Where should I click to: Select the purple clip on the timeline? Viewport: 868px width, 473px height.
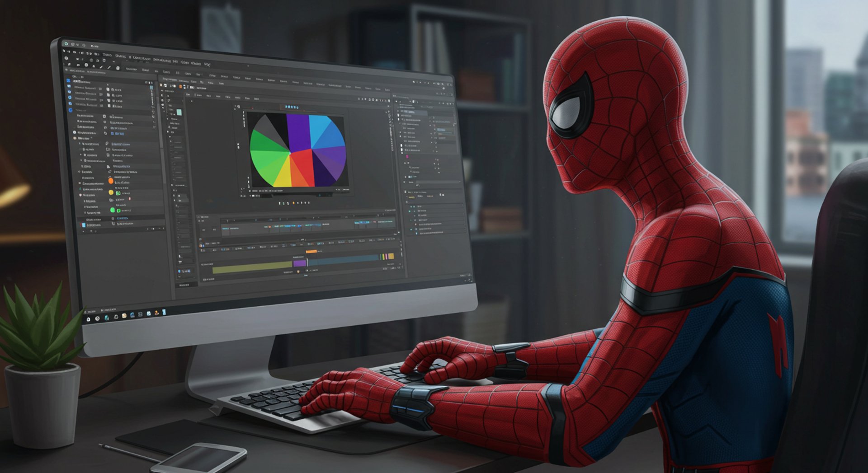[300, 263]
